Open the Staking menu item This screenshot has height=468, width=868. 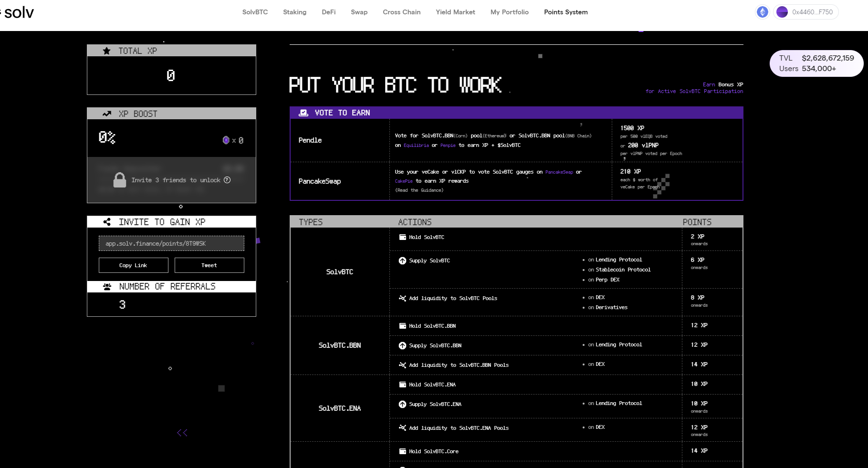(294, 12)
